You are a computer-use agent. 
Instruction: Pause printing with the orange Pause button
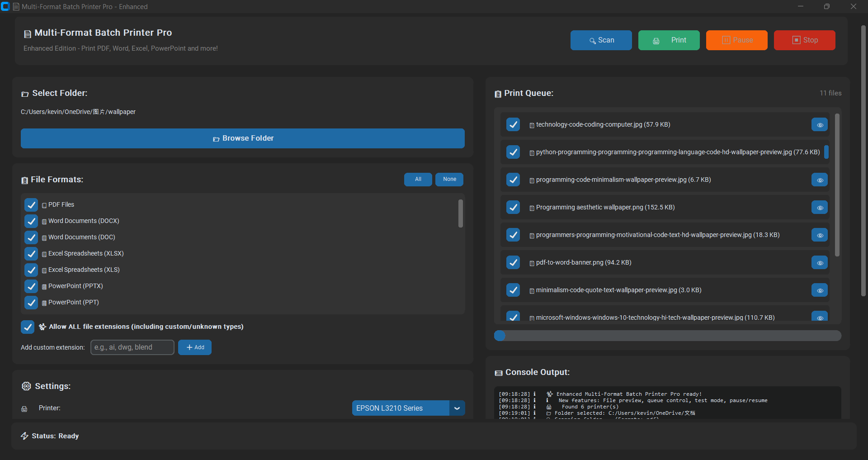[x=736, y=40]
